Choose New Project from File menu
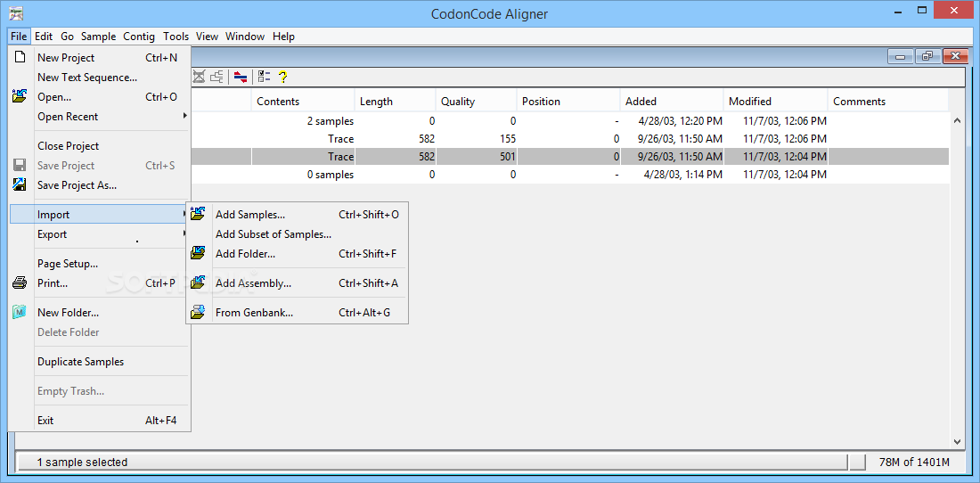This screenshot has width=980, height=483. coord(99,58)
